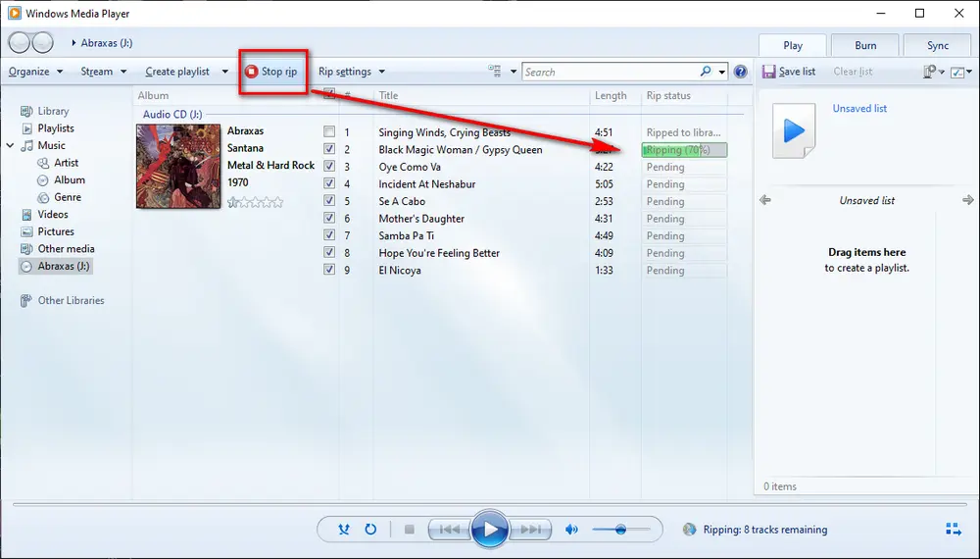Select the Playlists icon in sidebar
This screenshot has width=980, height=559.
[26, 128]
